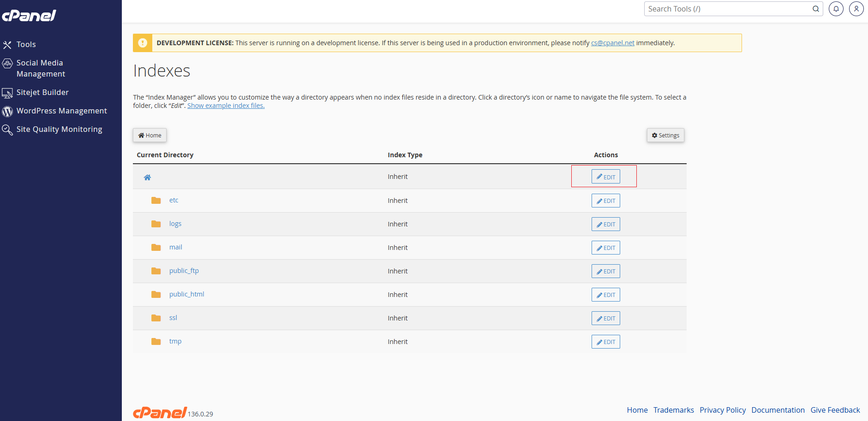Navigate into the mail directory
Viewport: 868px width, 421px height.
pos(176,247)
